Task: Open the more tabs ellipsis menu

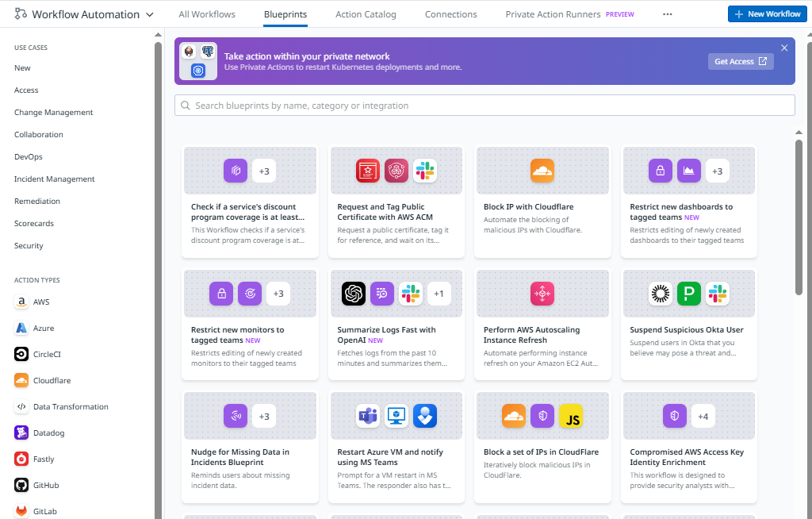Action: tap(667, 14)
